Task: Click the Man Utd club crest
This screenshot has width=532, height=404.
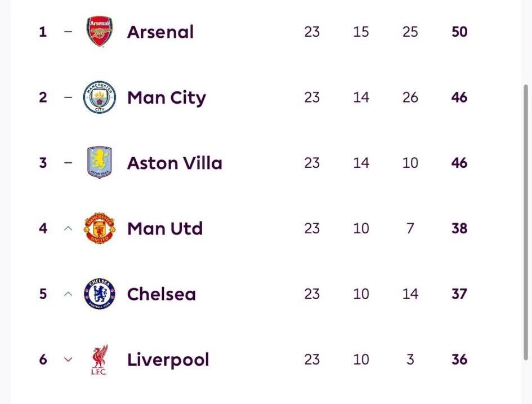Action: point(100,228)
